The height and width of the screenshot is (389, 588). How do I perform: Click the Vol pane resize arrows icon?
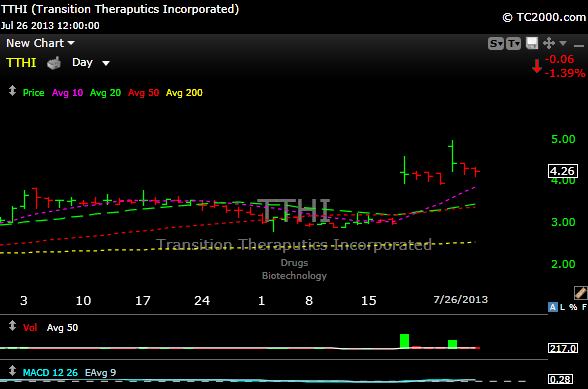click(x=12, y=326)
